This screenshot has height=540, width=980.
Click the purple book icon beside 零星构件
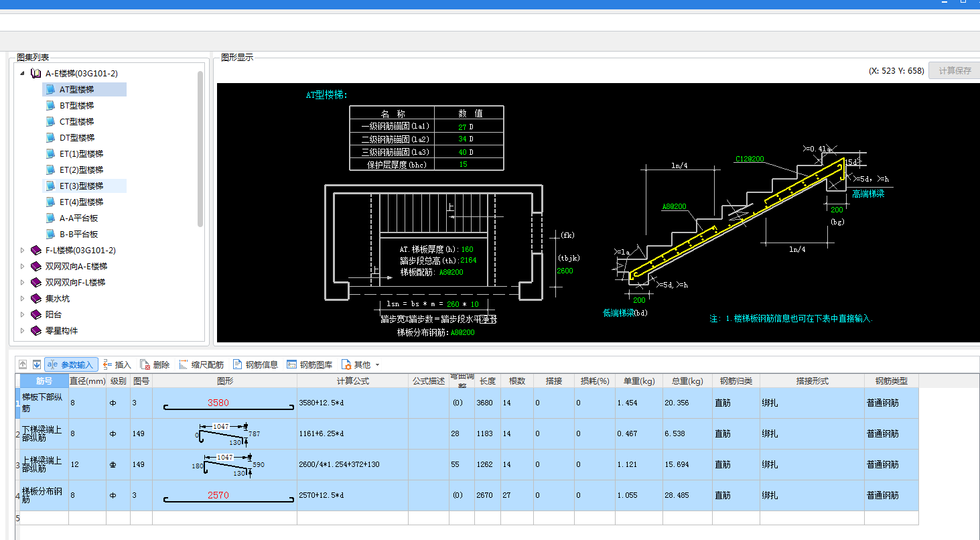pyautogui.click(x=36, y=331)
